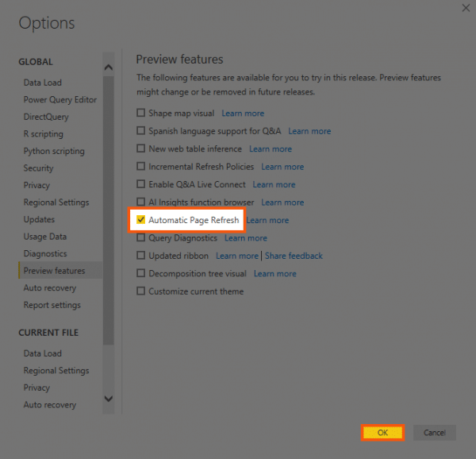The width and height of the screenshot is (476, 459).
Task: Enable Customize current theme checkbox
Action: 140,291
